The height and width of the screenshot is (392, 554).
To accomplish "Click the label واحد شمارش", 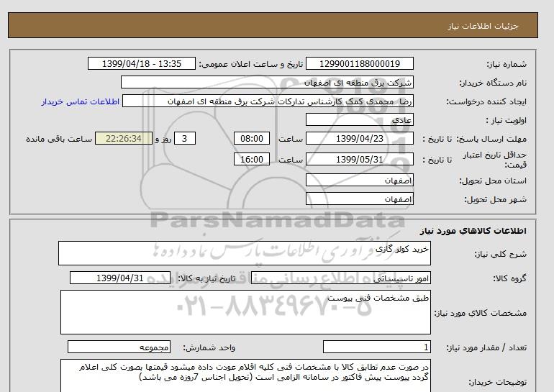I will 209,348.
